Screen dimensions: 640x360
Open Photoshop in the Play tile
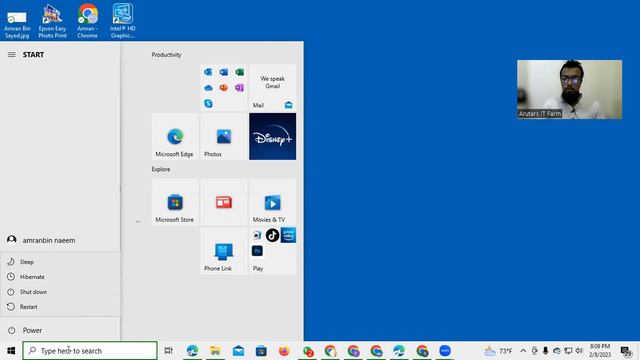point(257,251)
